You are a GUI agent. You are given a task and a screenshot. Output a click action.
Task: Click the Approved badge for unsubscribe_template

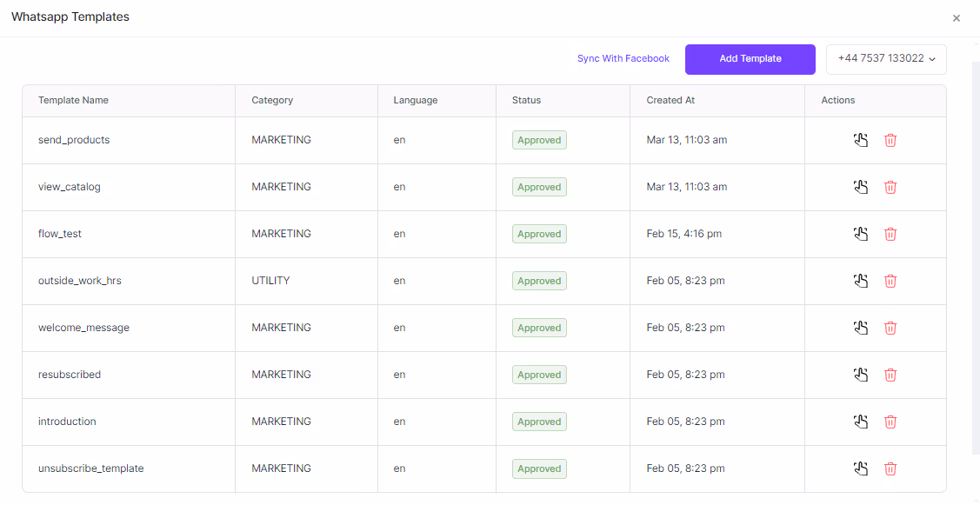[539, 468]
